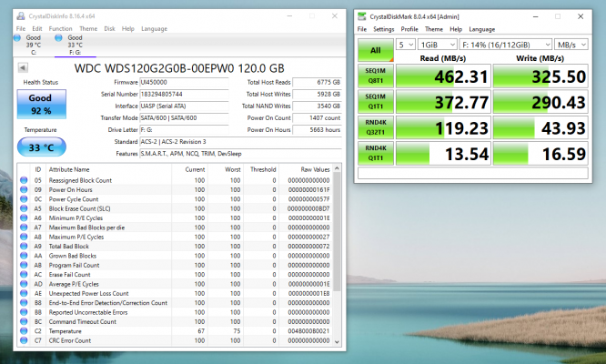The image size is (606, 364).
Task: Select the C: drive status orb
Action: pyautogui.click(x=17, y=38)
